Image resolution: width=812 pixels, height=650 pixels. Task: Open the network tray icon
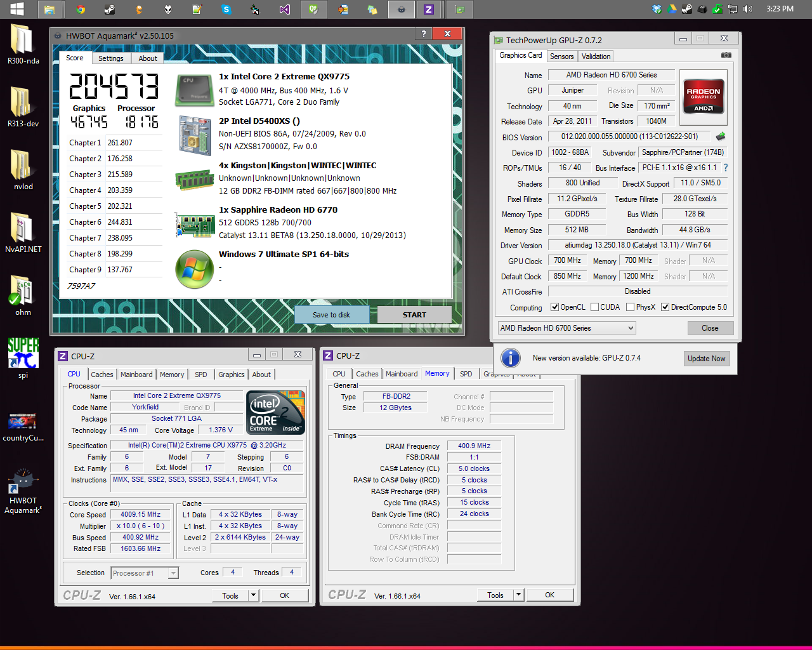pos(733,9)
